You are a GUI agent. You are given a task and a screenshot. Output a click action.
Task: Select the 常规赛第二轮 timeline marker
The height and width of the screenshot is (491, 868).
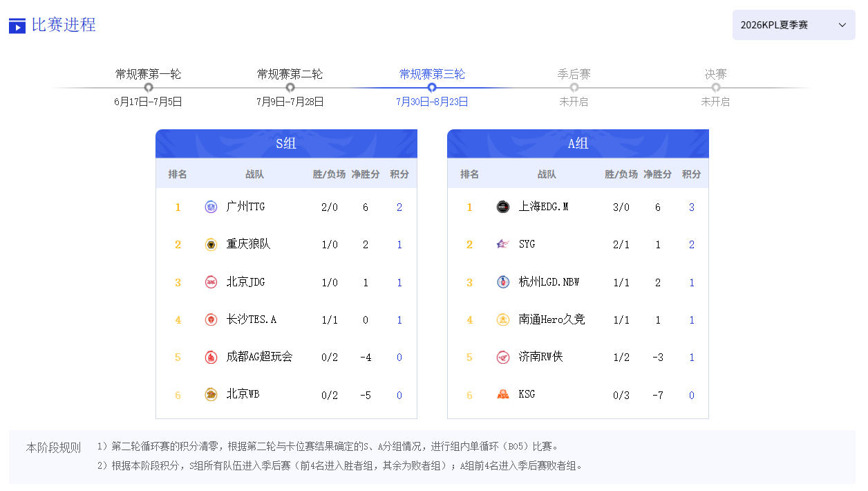(x=290, y=88)
